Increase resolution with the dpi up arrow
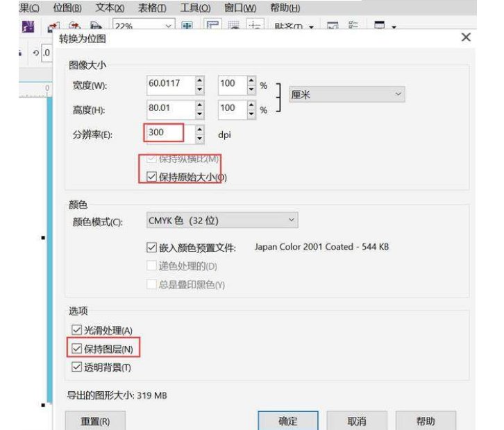This screenshot has width=504, height=430. tap(200, 130)
